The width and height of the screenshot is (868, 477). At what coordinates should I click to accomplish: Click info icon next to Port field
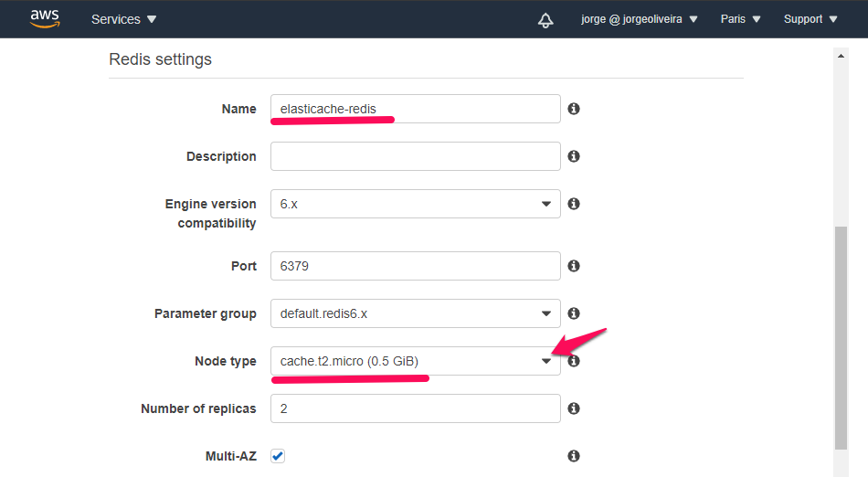click(574, 266)
